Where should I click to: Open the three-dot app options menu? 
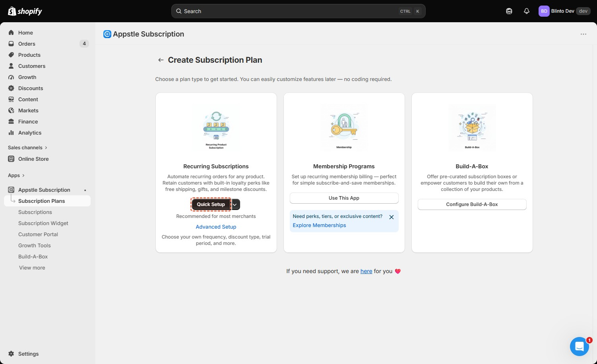(x=583, y=34)
